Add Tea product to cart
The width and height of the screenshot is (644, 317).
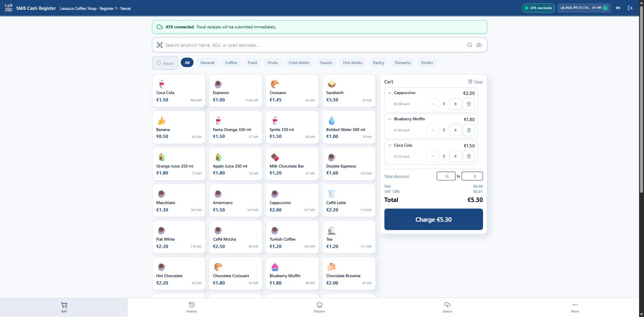[x=349, y=237]
